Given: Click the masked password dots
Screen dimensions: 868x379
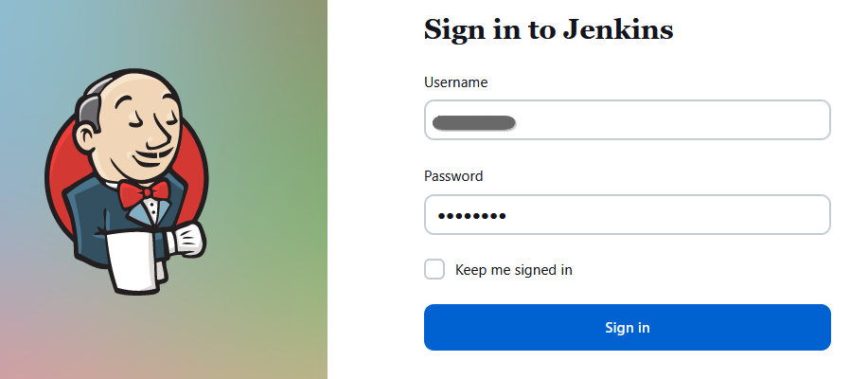Looking at the screenshot, I should click(471, 216).
